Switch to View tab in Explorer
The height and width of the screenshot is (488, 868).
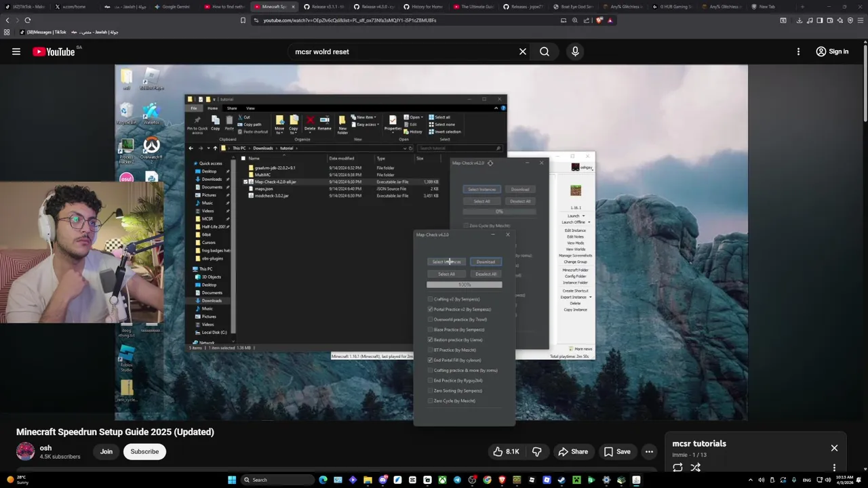coord(250,108)
